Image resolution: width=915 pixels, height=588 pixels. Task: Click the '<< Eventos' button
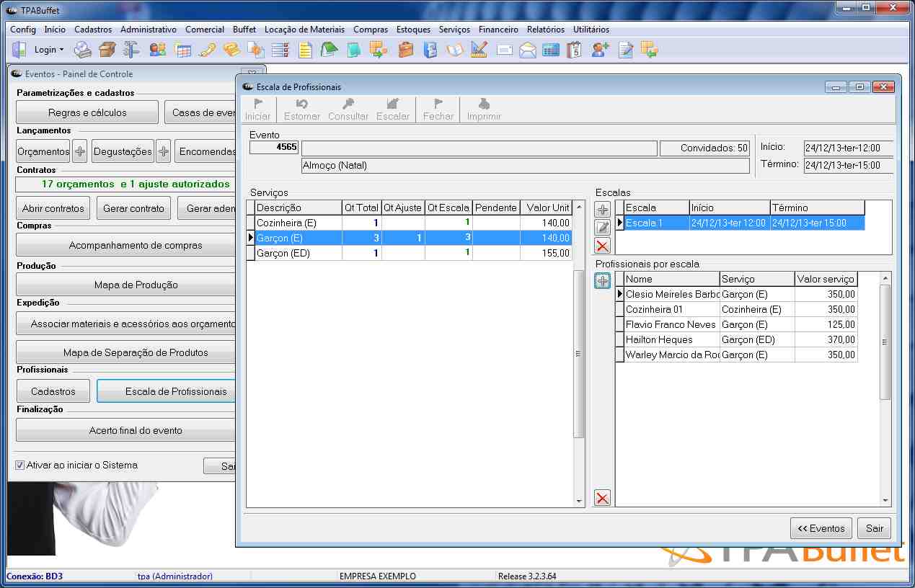pos(821,528)
